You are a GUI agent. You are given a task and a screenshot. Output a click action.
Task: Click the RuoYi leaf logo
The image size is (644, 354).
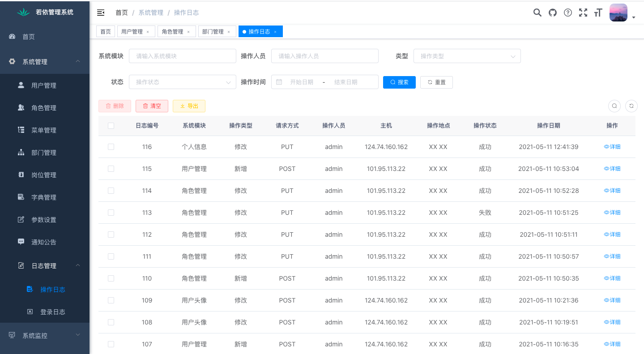pyautogui.click(x=23, y=13)
